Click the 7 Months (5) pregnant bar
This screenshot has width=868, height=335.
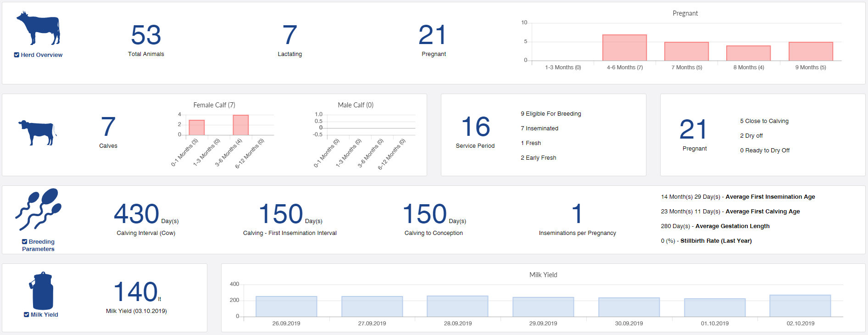tap(686, 51)
